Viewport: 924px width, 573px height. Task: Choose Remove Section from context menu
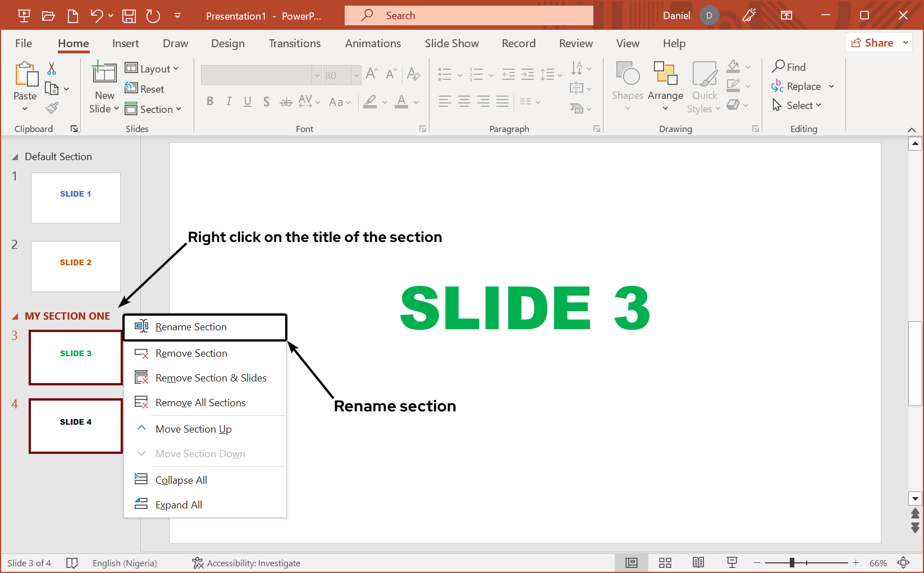coord(191,353)
